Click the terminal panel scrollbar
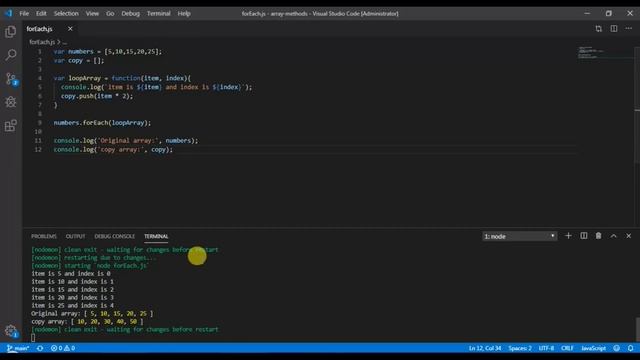The width and height of the screenshot is (640, 360). point(637,328)
